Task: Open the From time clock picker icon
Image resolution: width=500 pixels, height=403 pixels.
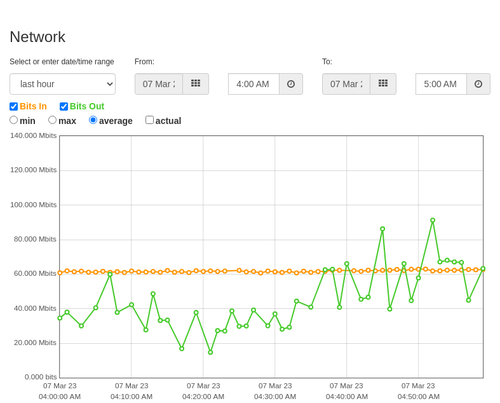Action: pyautogui.click(x=291, y=84)
